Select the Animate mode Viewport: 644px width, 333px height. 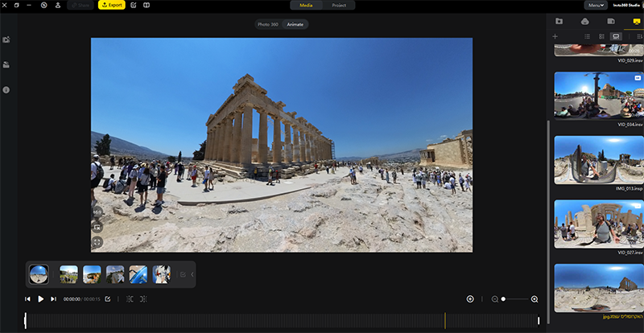click(295, 25)
